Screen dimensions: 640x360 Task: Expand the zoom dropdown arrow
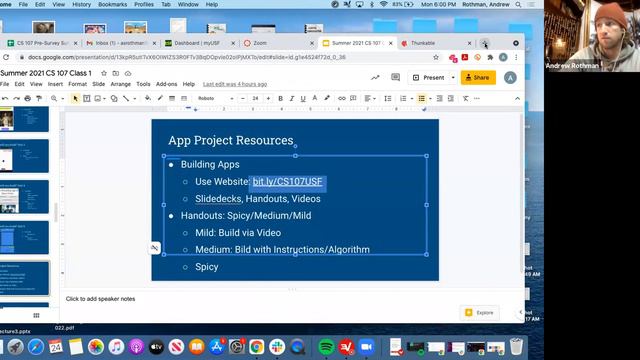click(62, 99)
